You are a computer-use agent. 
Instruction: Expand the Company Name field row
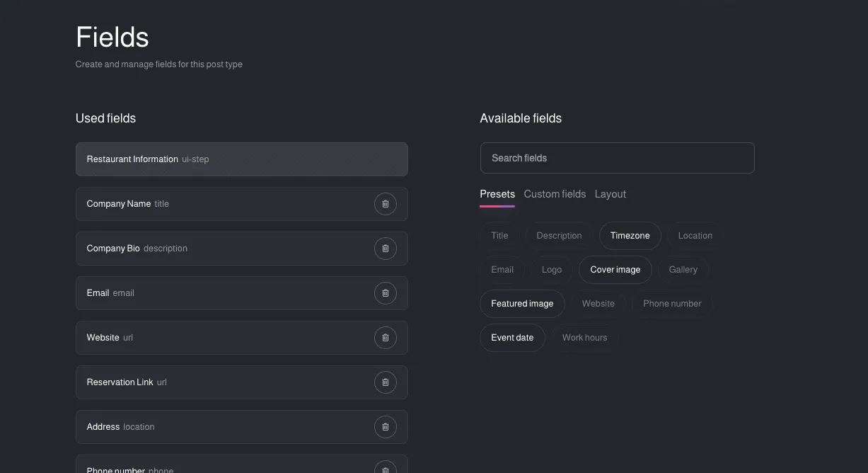pyautogui.click(x=226, y=204)
